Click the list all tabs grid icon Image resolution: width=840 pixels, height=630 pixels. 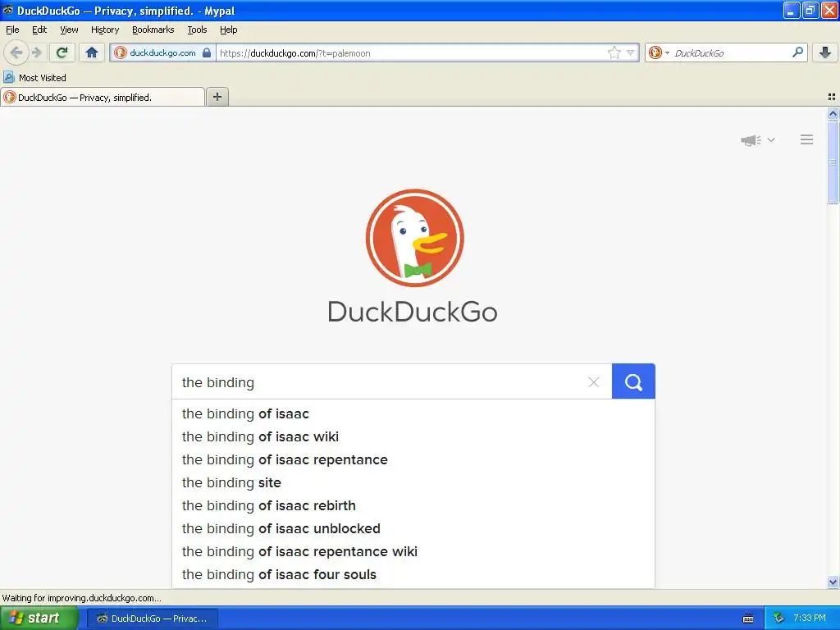click(832, 97)
